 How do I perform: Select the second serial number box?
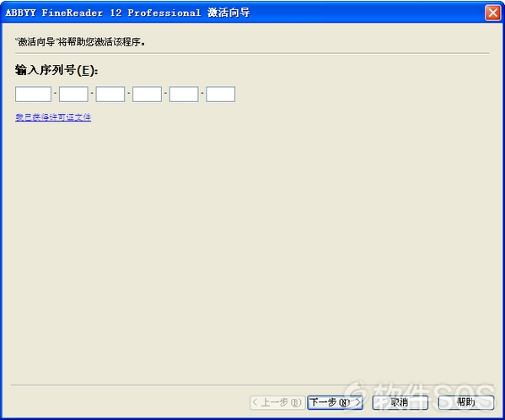(73, 94)
